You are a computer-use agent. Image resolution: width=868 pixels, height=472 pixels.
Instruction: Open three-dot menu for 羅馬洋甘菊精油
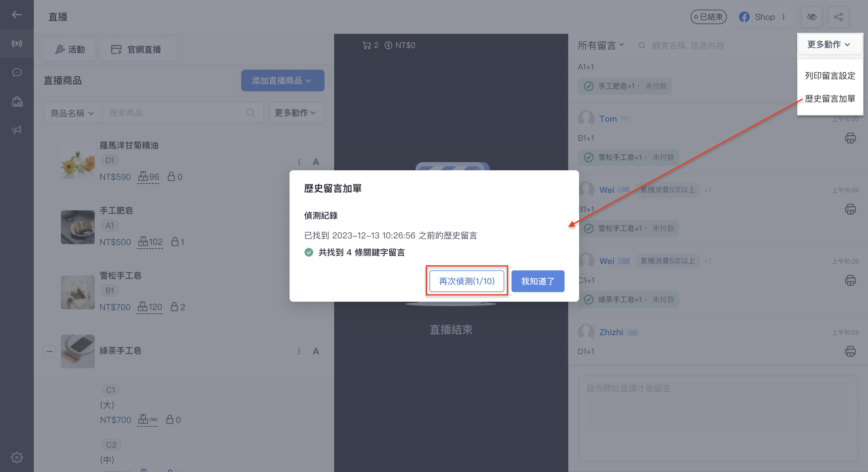pos(299,162)
